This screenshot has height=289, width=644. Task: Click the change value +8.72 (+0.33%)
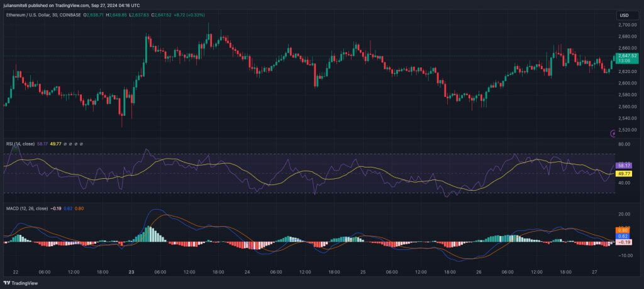189,15
